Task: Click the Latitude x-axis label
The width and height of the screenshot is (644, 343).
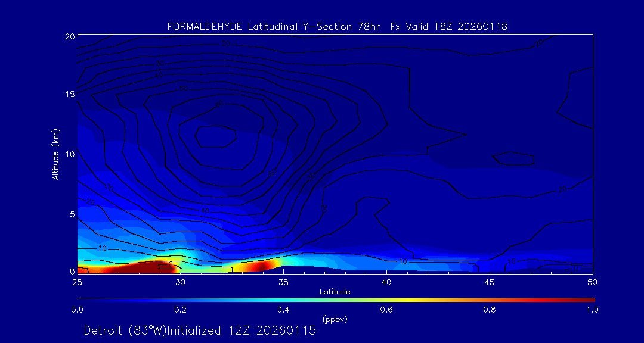Action: coord(335,291)
